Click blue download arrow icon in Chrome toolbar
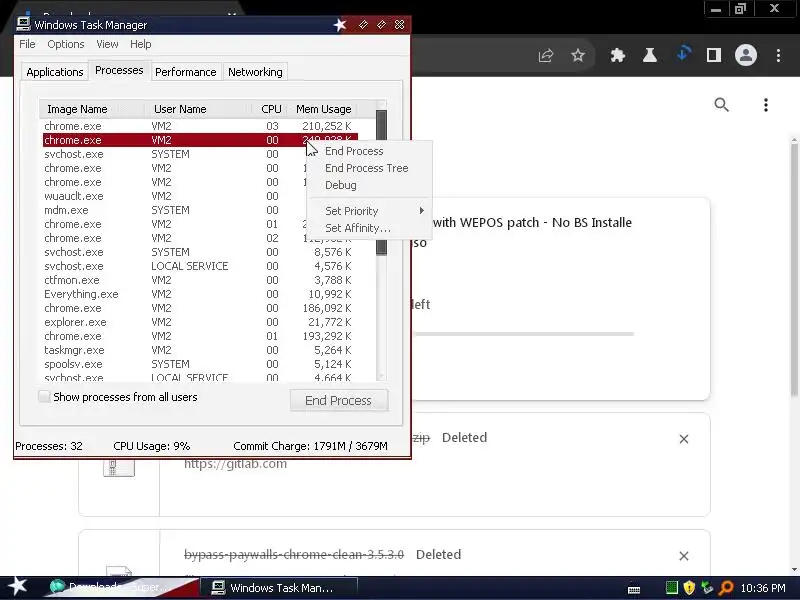Viewport: 800px width, 600px height. (x=684, y=53)
